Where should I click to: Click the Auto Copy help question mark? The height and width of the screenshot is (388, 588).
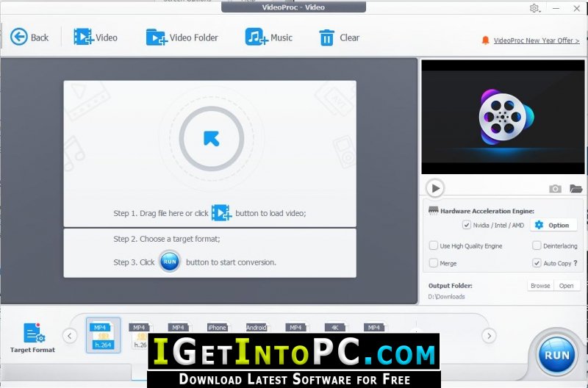[576, 263]
